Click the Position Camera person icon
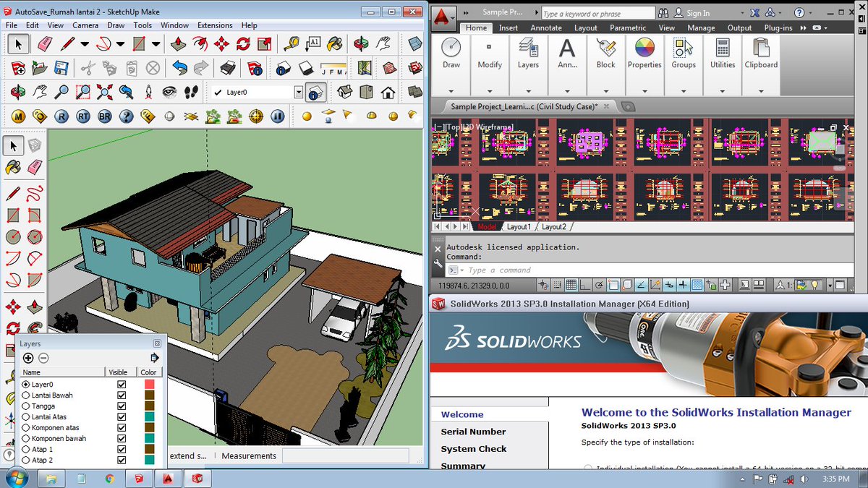Image resolution: width=868 pixels, height=488 pixels. coord(148,93)
